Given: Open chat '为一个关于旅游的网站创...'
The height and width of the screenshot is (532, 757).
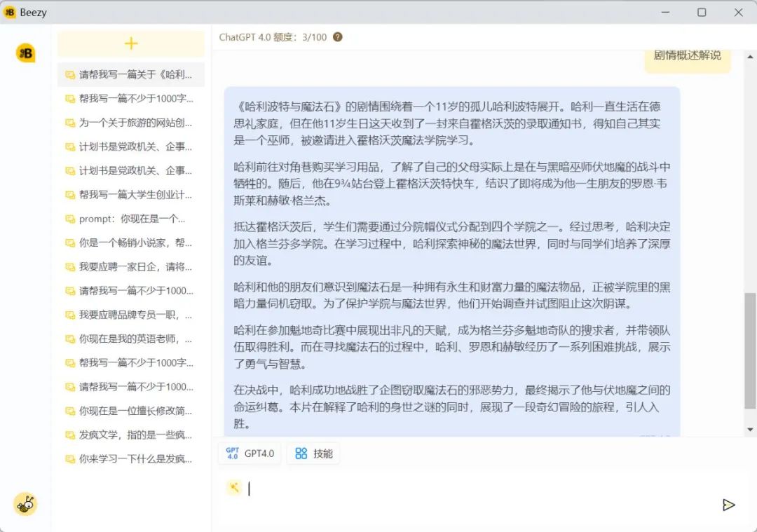Looking at the screenshot, I should pyautogui.click(x=131, y=123).
